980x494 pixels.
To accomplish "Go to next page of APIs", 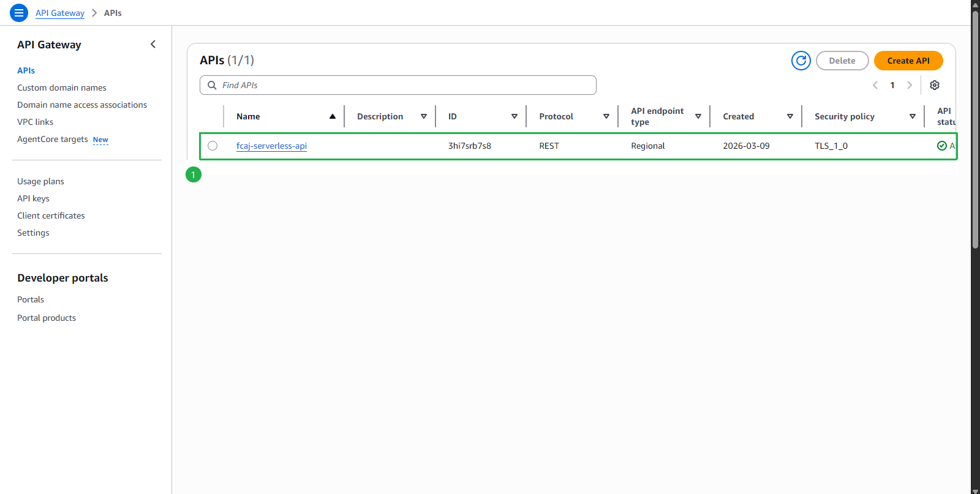I will point(910,85).
